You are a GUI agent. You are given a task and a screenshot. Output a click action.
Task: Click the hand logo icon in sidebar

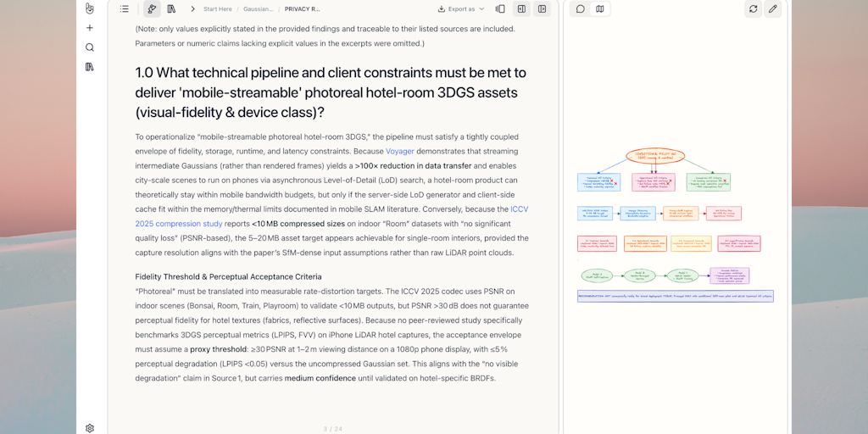pyautogui.click(x=90, y=8)
